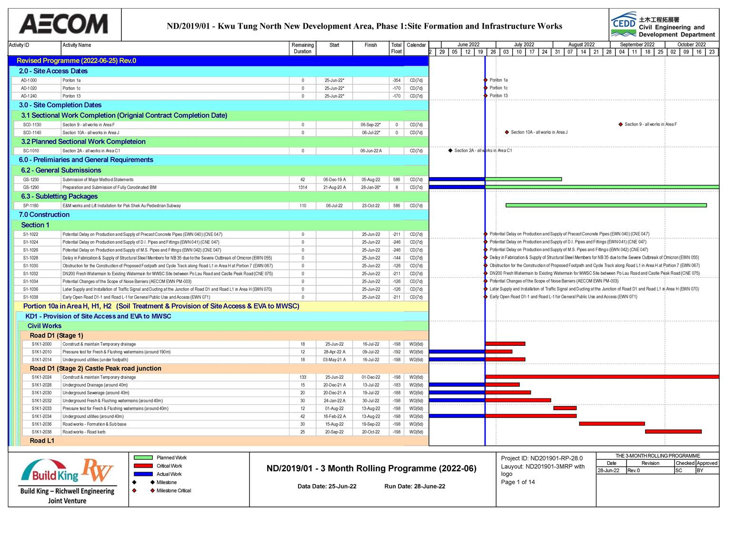Select the Section 1 group band

click(220, 225)
